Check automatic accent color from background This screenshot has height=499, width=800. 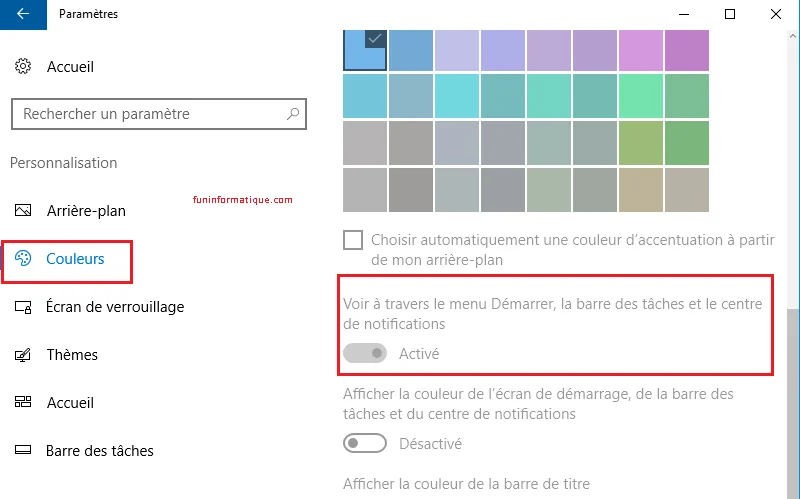tap(353, 240)
